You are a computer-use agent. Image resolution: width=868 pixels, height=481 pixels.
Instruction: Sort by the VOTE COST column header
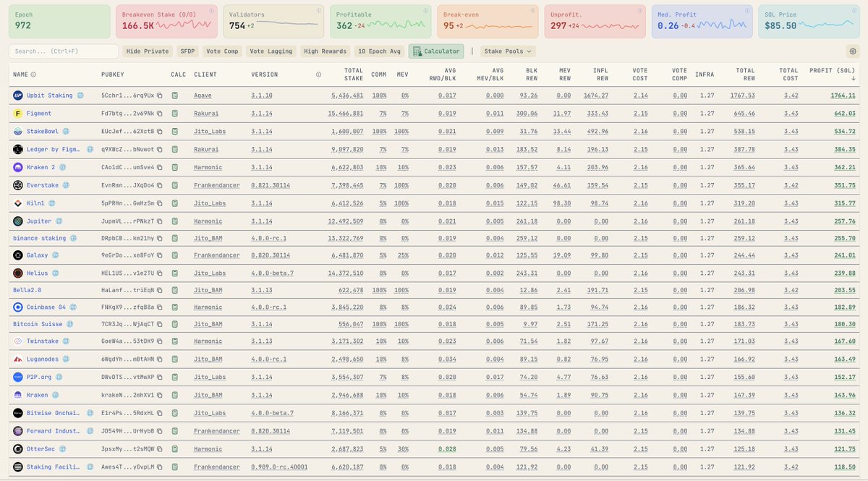(640, 75)
